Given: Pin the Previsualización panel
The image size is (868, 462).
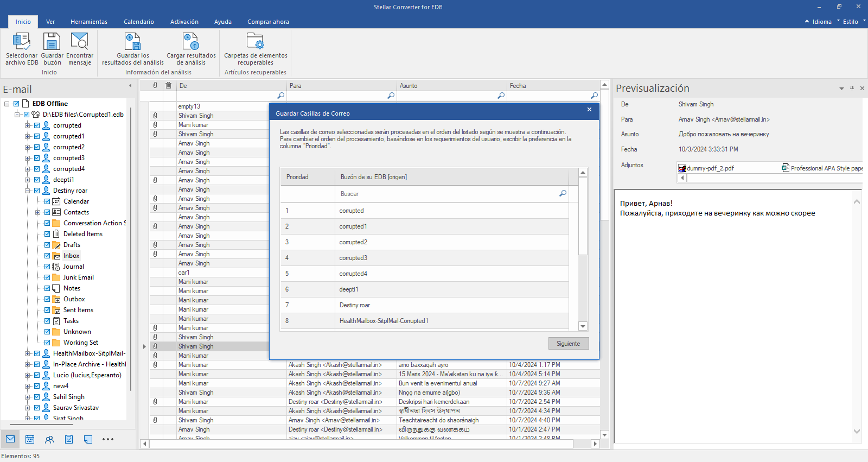Looking at the screenshot, I should pos(852,88).
